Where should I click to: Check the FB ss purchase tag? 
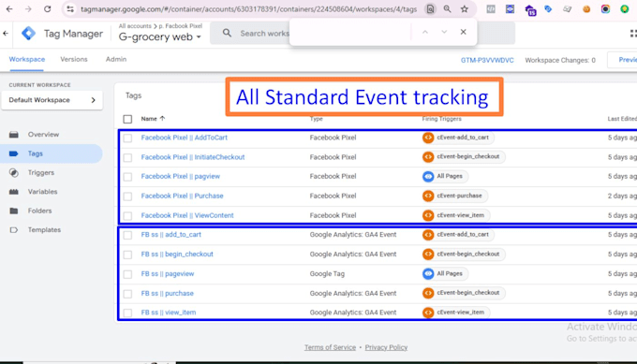click(127, 294)
